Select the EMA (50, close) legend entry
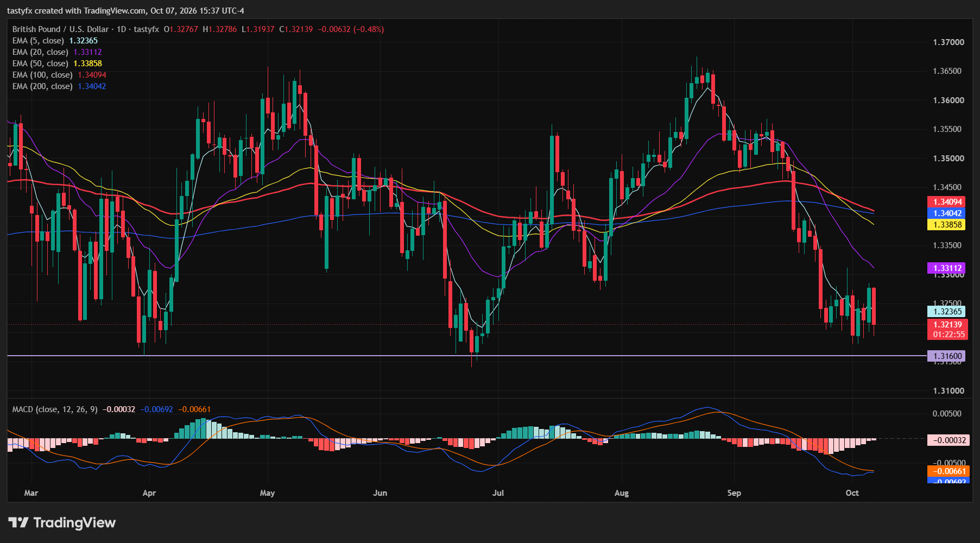This screenshot has width=980, height=543. coord(57,64)
